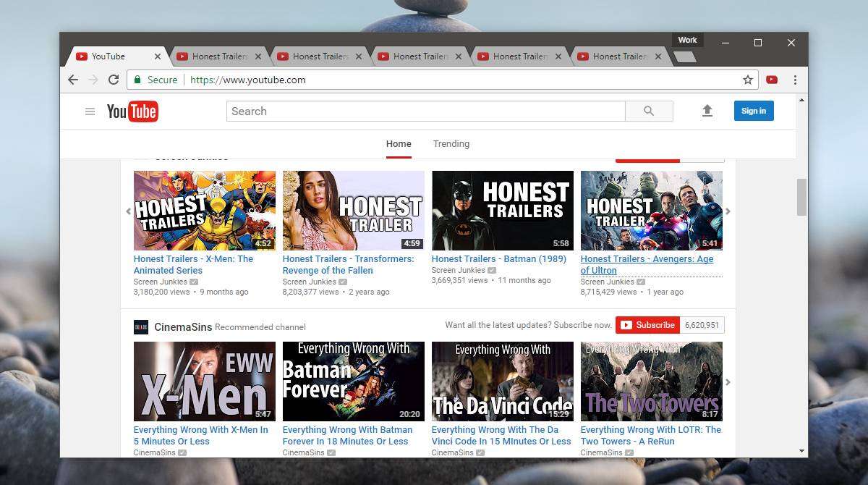Open Honest Trailers Avengers Age of Ultron link
Screen dimensions: 868x485
[x=647, y=264]
